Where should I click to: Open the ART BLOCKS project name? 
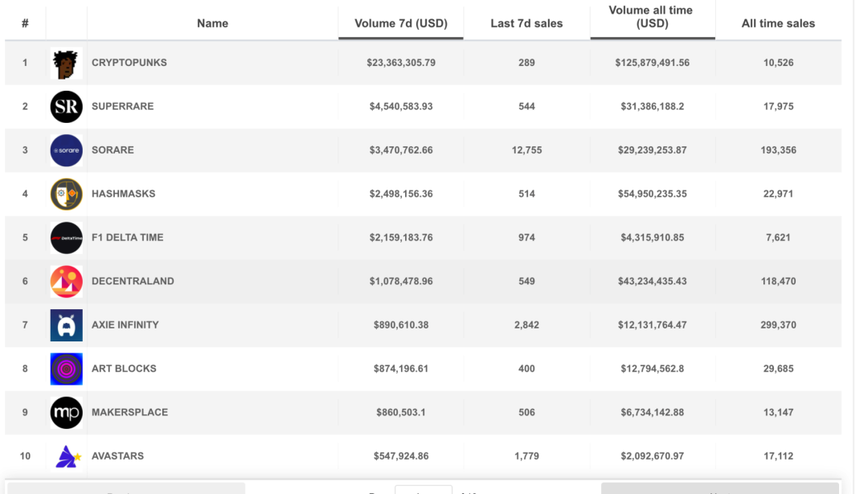(124, 369)
